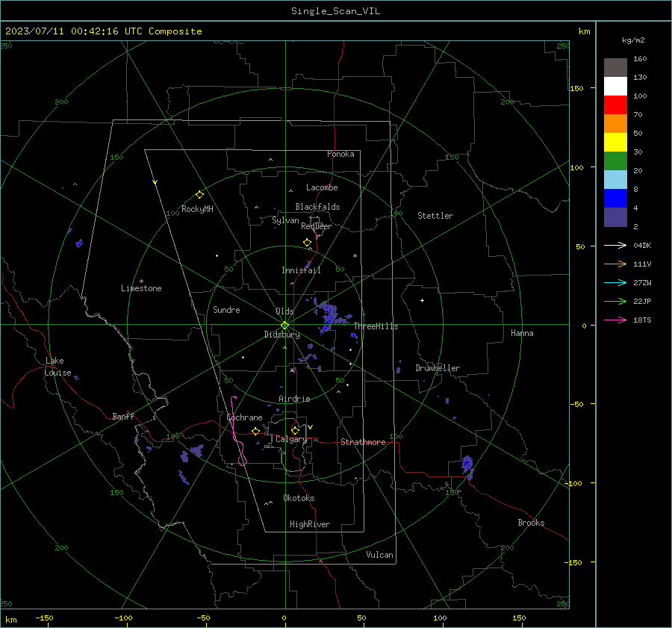Select the yellow diamond marker below RedDeer label
Screen dimensions: 672x628
[x=307, y=242]
